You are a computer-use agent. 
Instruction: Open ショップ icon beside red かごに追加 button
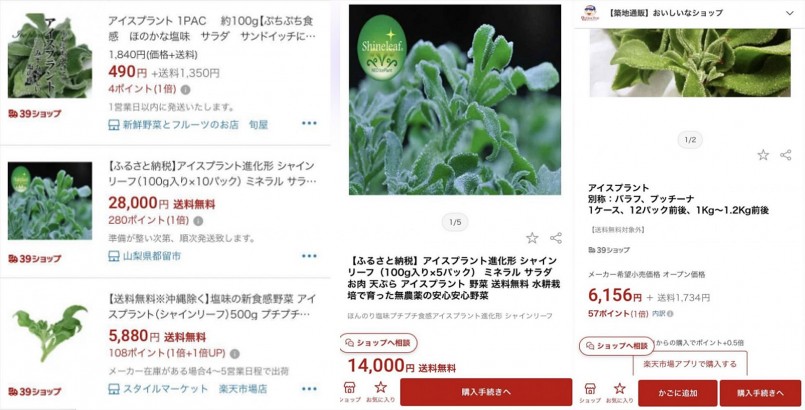pyautogui.click(x=590, y=393)
